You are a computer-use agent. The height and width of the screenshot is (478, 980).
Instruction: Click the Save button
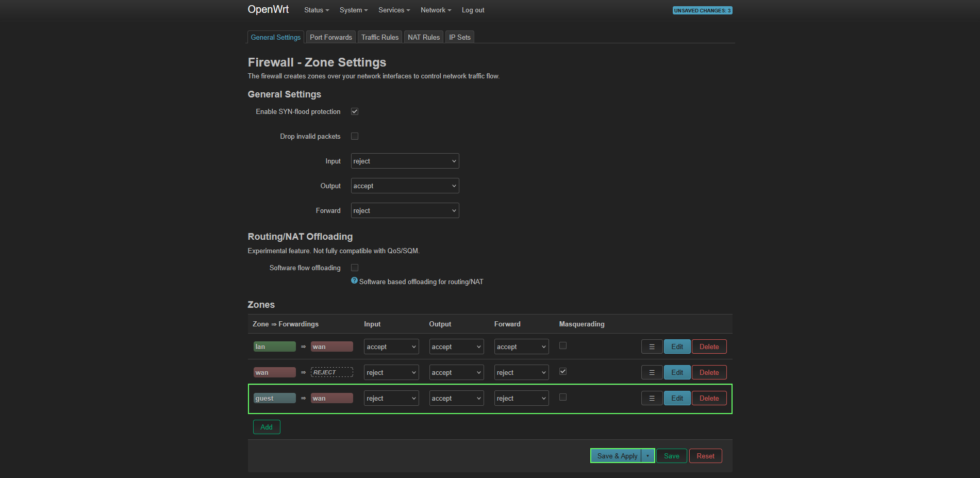click(671, 456)
